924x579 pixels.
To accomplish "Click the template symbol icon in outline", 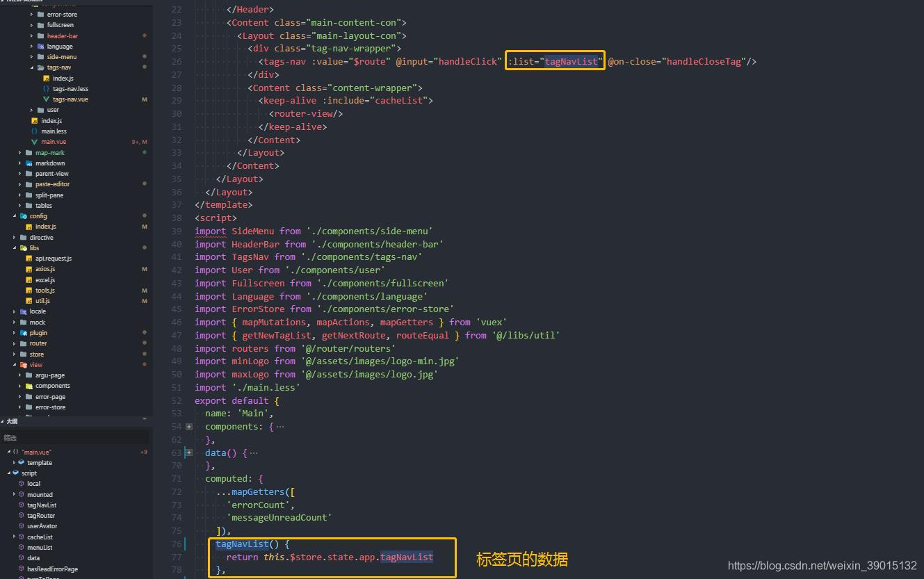I will click(21, 463).
